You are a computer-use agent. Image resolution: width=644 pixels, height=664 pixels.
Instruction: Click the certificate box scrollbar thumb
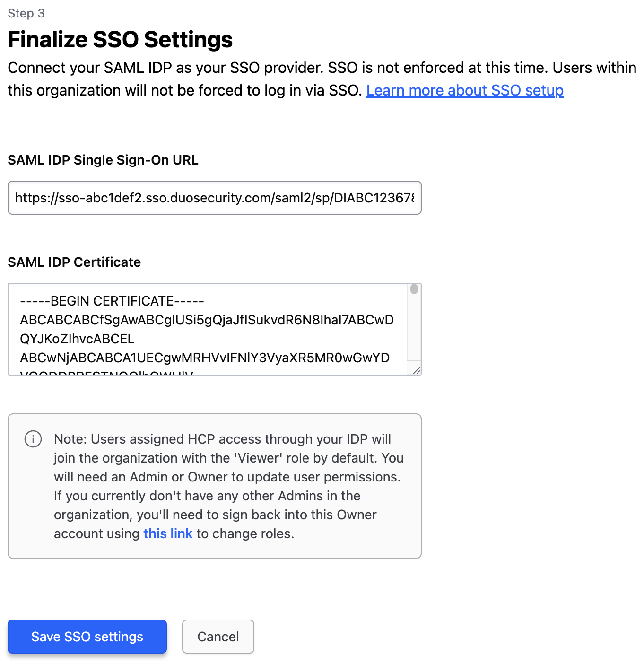[414, 289]
